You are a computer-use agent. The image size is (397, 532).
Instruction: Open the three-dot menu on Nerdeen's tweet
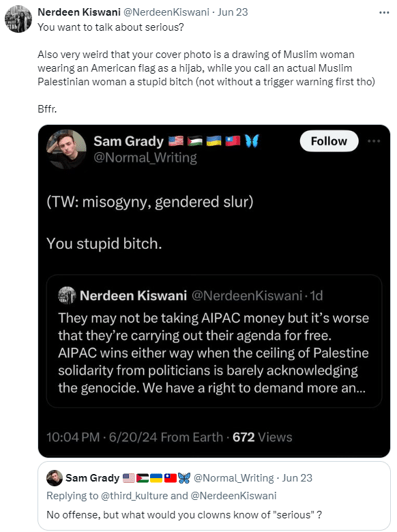pos(384,12)
